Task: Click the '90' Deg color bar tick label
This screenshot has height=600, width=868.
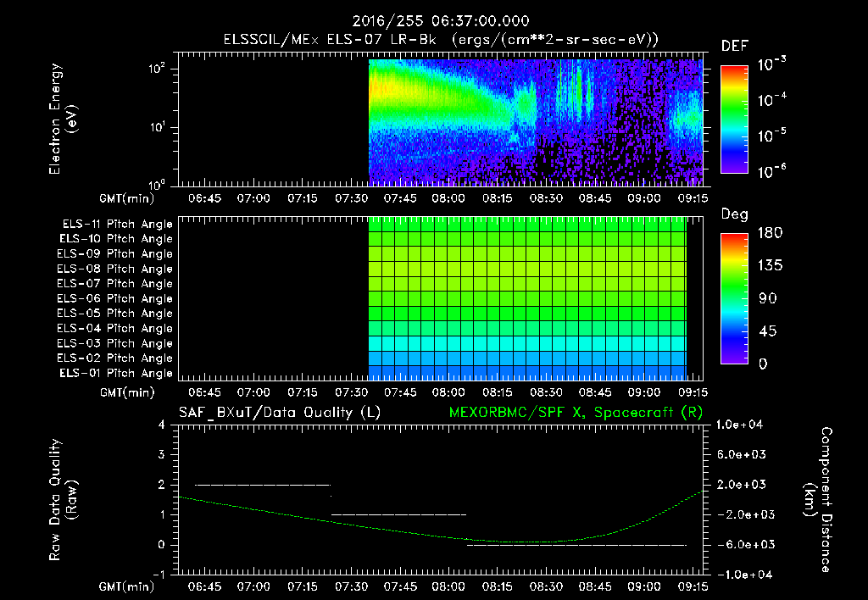Action: pos(767,299)
